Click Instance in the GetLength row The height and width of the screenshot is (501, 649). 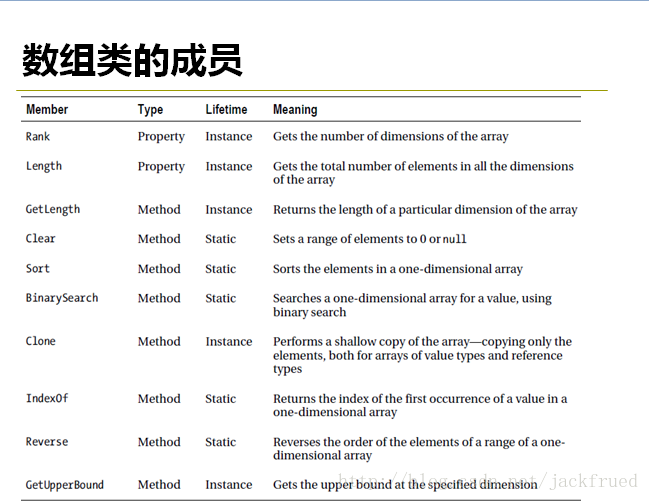(229, 210)
